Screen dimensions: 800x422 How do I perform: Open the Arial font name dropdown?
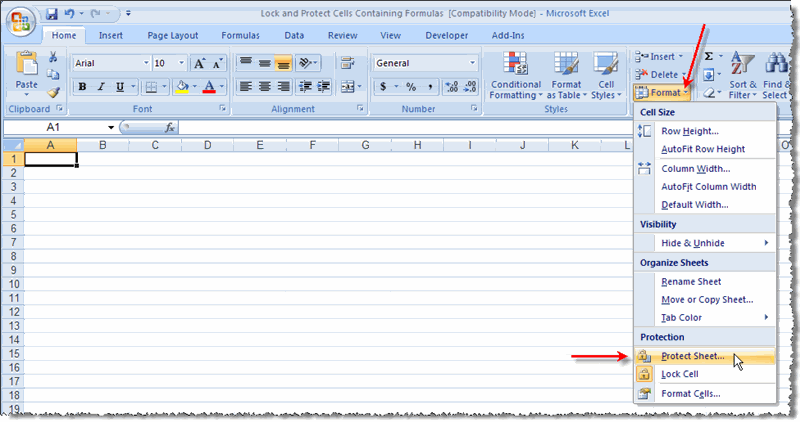pyautogui.click(x=144, y=63)
